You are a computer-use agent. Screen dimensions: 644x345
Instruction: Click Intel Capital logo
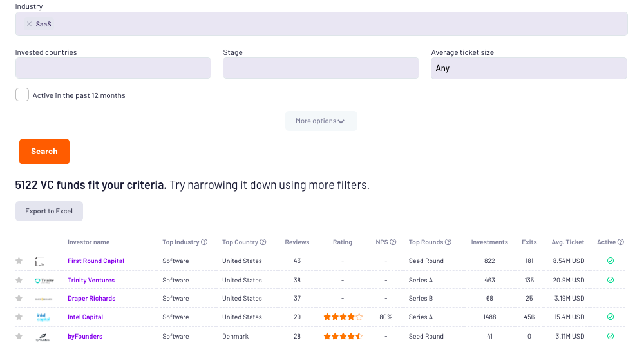click(43, 317)
